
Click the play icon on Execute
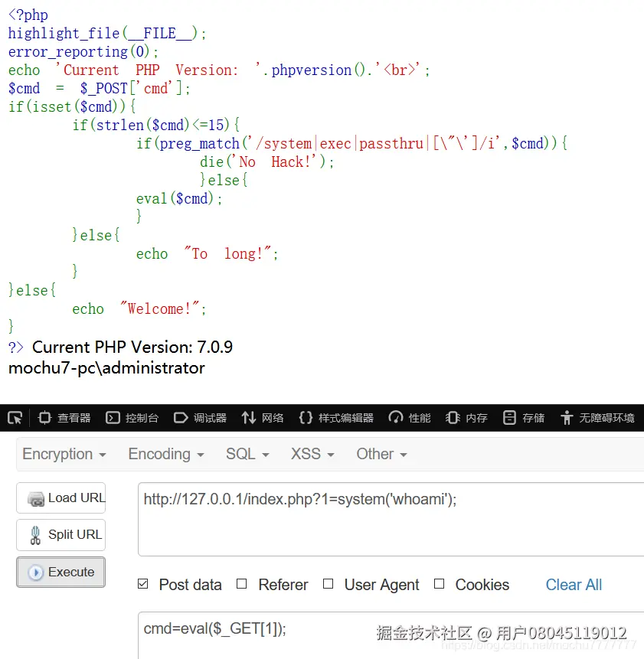(36, 573)
